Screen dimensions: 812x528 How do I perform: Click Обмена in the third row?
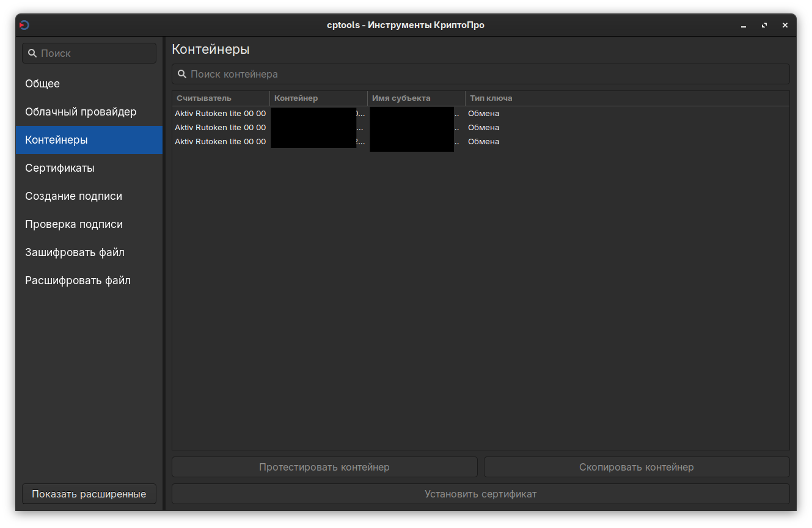pyautogui.click(x=484, y=142)
